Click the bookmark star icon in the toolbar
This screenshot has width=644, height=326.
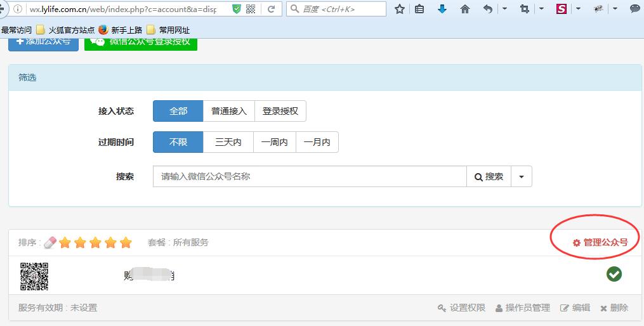400,9
